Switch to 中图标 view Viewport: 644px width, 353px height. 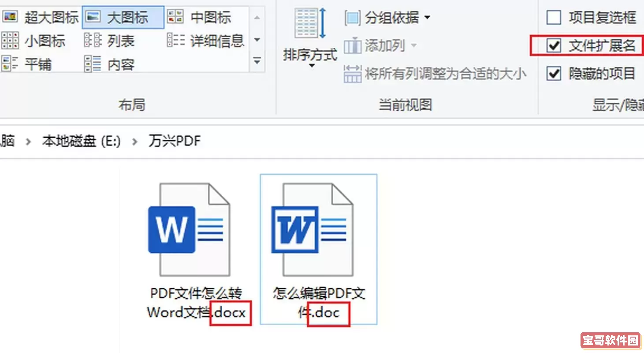pyautogui.click(x=200, y=18)
